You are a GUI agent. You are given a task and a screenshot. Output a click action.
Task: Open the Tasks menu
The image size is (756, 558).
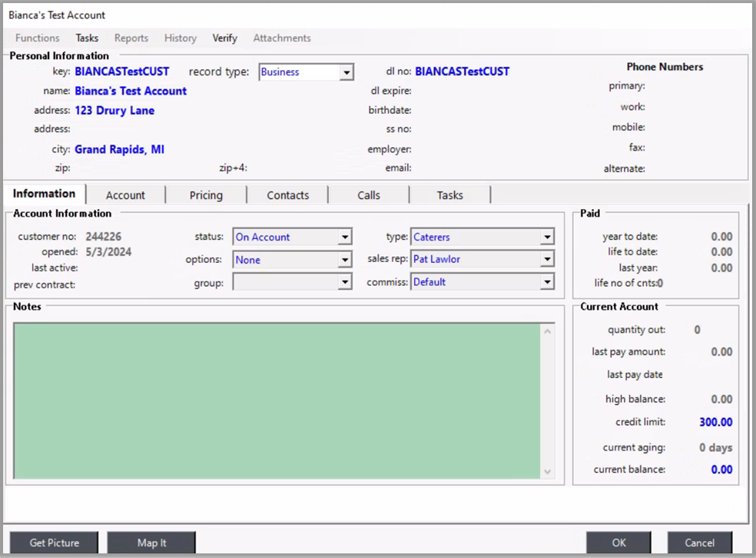[87, 38]
